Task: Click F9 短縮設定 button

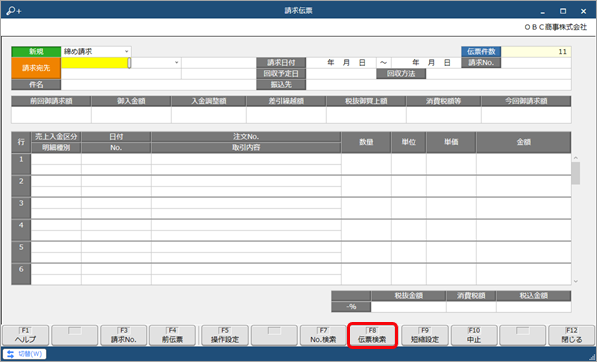Action: 425,335
